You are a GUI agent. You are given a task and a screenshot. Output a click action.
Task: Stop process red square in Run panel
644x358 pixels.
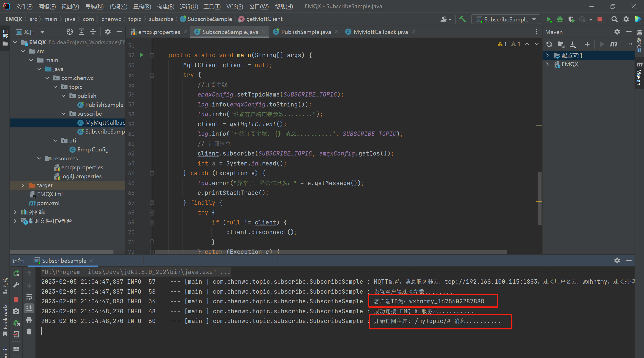[16, 299]
